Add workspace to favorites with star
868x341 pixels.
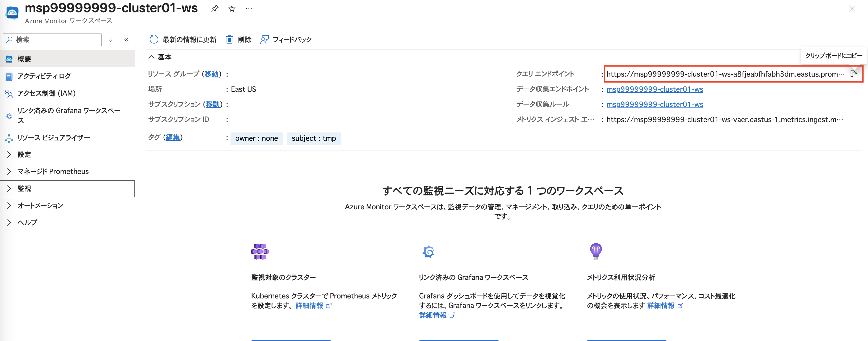click(232, 9)
